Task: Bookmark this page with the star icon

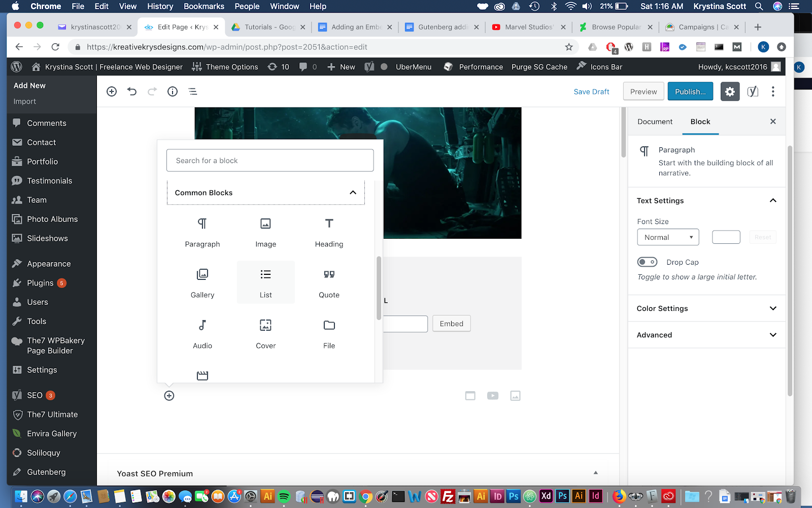Action: (x=569, y=47)
